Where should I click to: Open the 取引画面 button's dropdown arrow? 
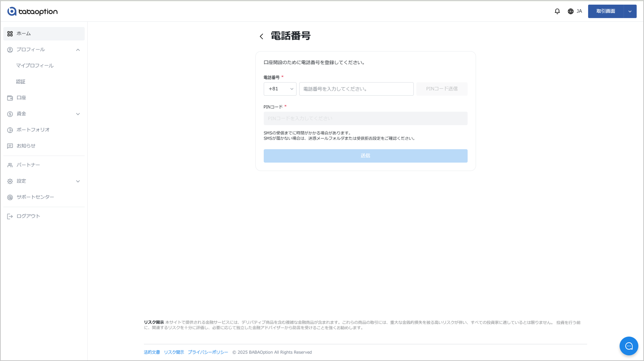(630, 11)
